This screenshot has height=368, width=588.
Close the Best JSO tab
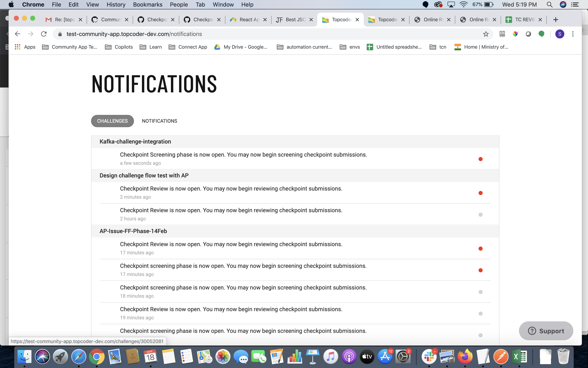tap(311, 20)
